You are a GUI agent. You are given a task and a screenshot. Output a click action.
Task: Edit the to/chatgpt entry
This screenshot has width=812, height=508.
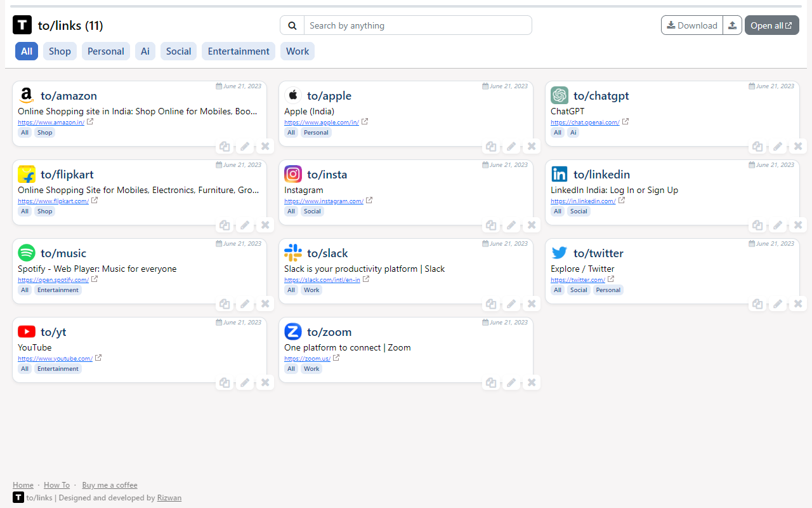pyautogui.click(x=778, y=147)
